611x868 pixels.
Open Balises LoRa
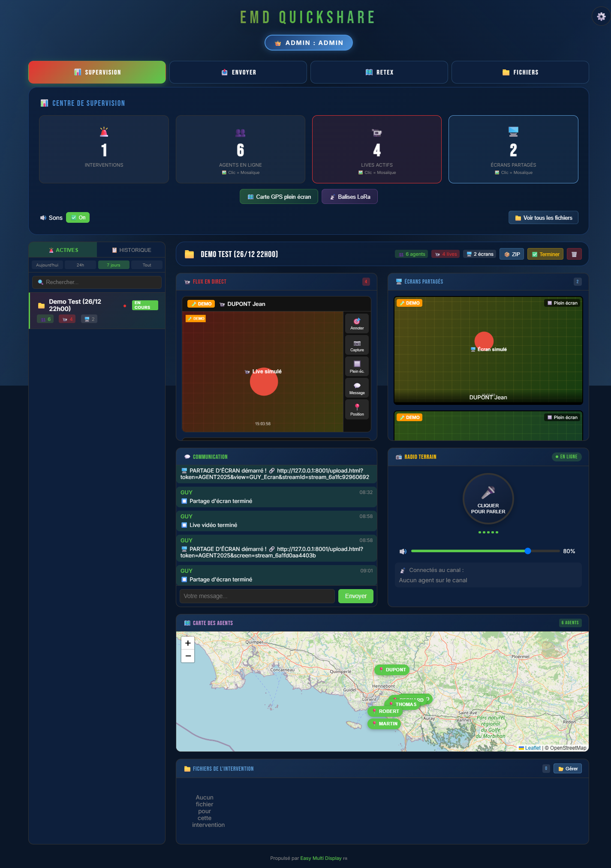(349, 197)
